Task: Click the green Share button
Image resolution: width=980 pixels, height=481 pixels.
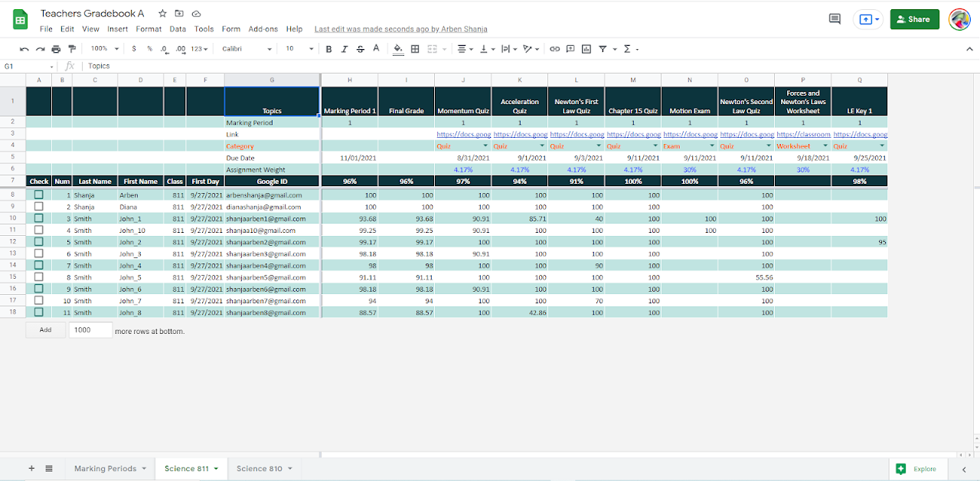Action: click(914, 19)
